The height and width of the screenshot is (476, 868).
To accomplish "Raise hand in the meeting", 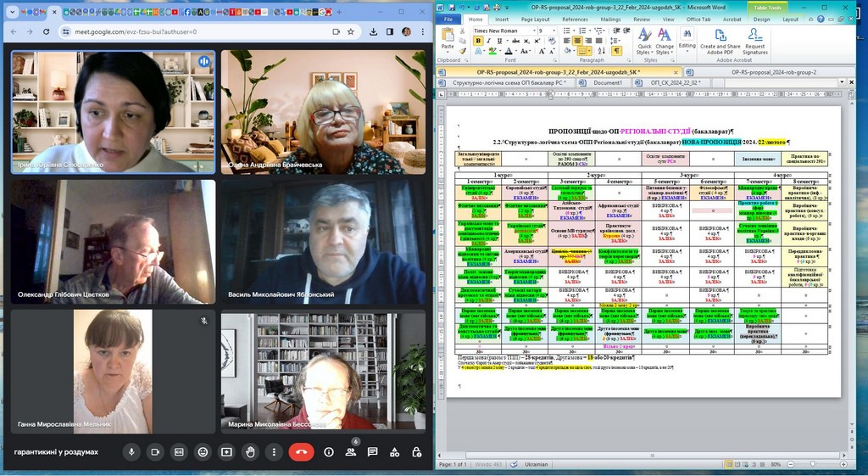I will tap(250, 452).
